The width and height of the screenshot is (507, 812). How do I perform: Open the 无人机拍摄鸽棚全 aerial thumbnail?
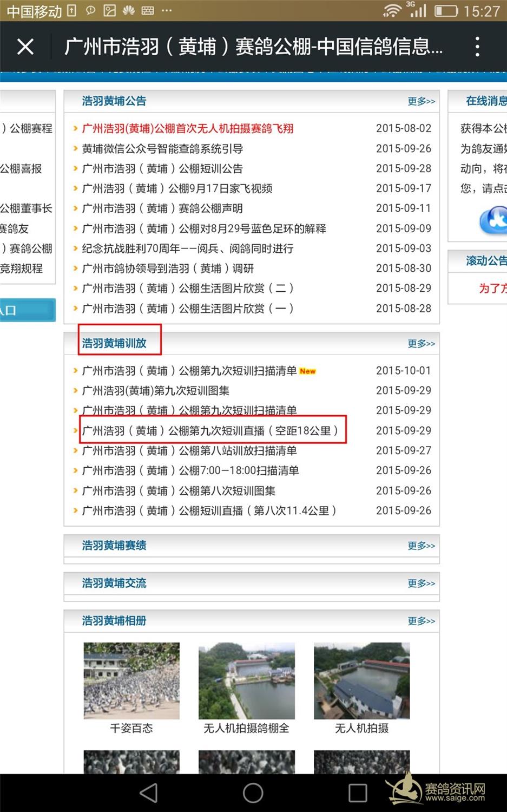pyautogui.click(x=247, y=681)
